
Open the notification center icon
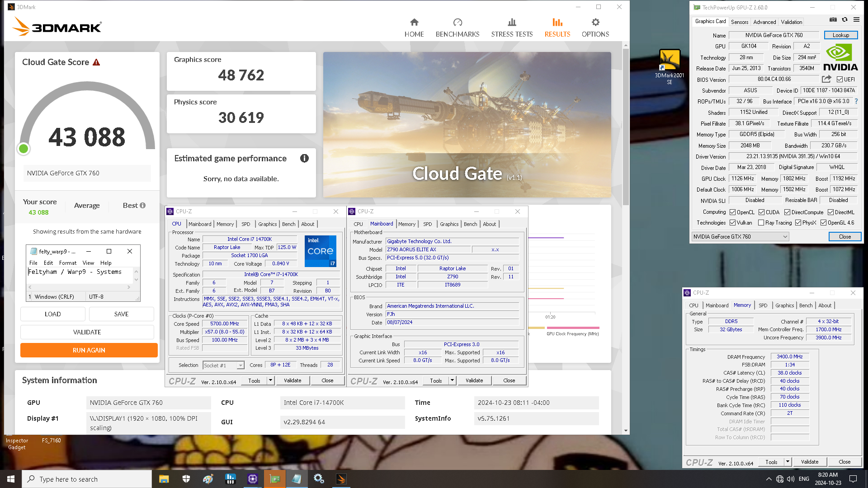pos(853,479)
